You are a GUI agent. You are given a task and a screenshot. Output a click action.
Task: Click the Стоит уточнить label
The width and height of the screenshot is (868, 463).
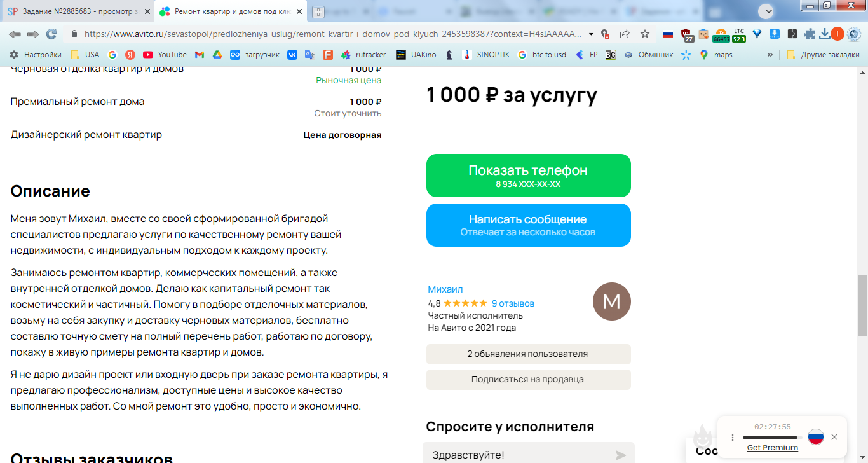(x=348, y=114)
